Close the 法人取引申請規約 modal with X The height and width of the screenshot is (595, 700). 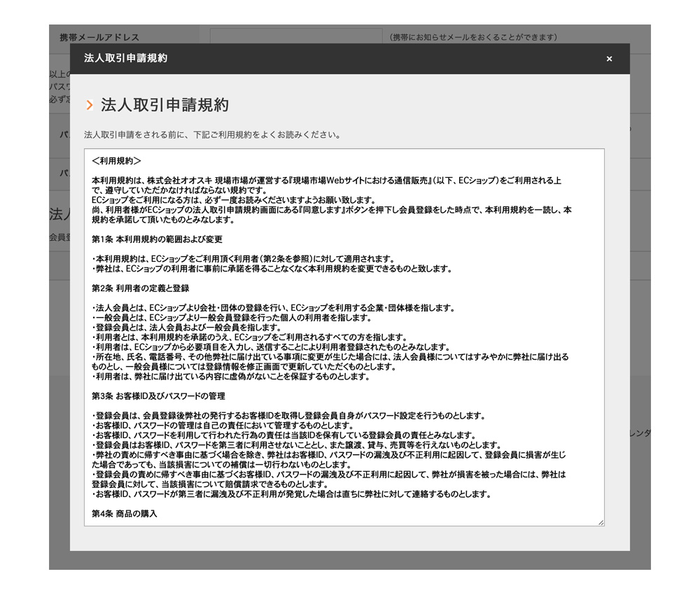point(609,59)
